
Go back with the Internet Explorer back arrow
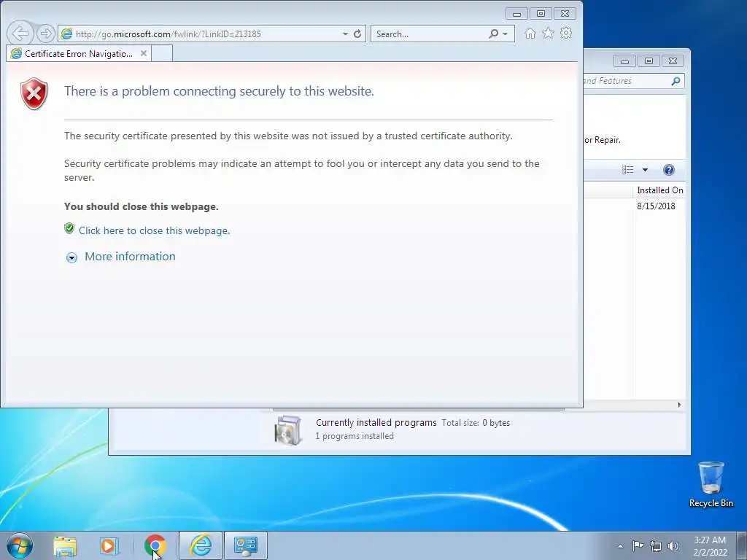(20, 34)
